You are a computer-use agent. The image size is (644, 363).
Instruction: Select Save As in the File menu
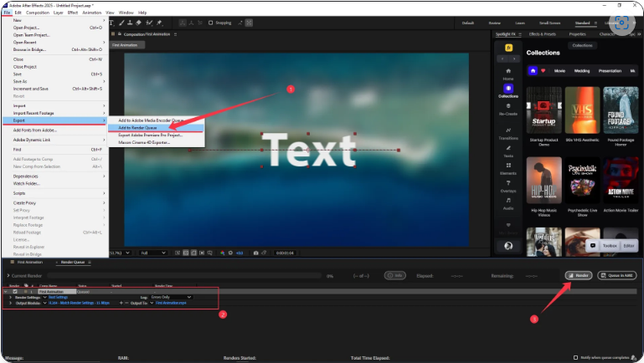click(55, 82)
